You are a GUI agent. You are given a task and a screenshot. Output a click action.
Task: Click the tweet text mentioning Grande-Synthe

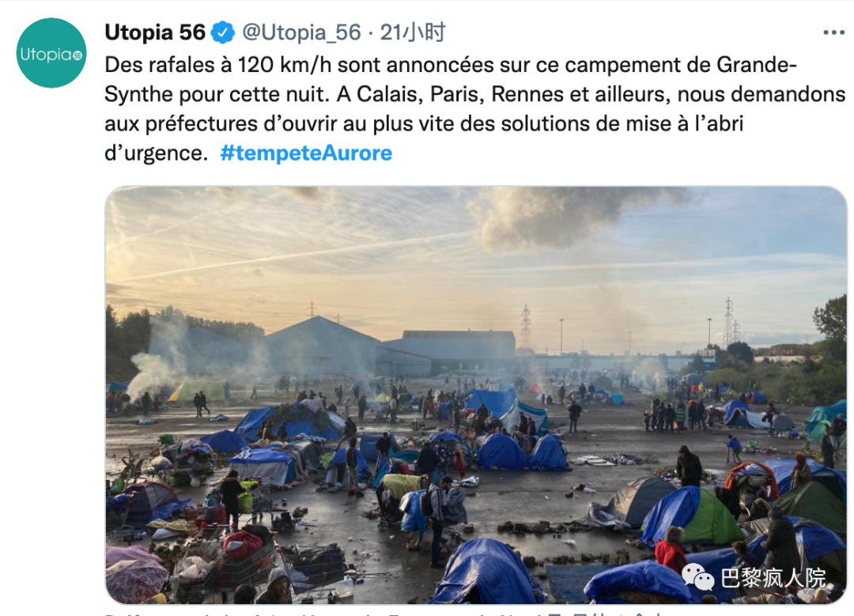[475, 109]
